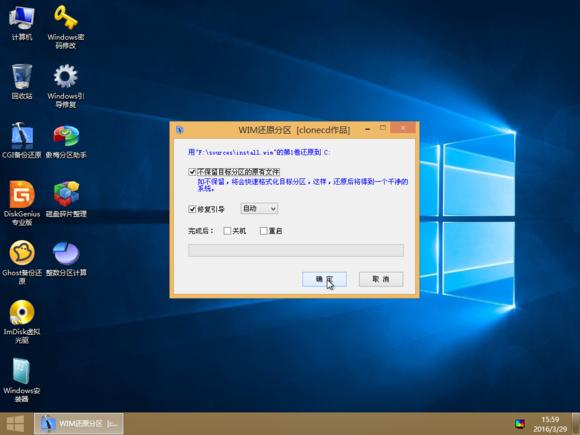Open the Windows密码修改 key icon
This screenshot has height=435, width=580.
(66, 27)
